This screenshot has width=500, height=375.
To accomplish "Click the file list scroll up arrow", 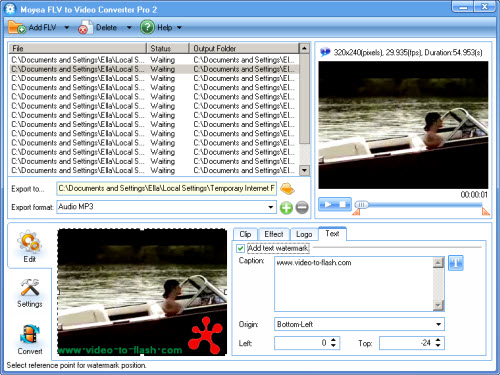I will point(304,48).
